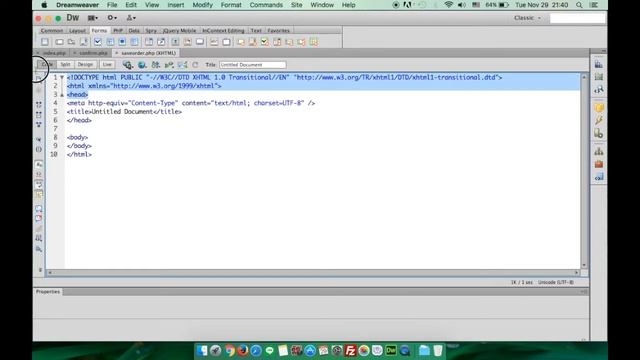Insert a Fieldset form element
This screenshot has height=360, width=640.
(226, 42)
